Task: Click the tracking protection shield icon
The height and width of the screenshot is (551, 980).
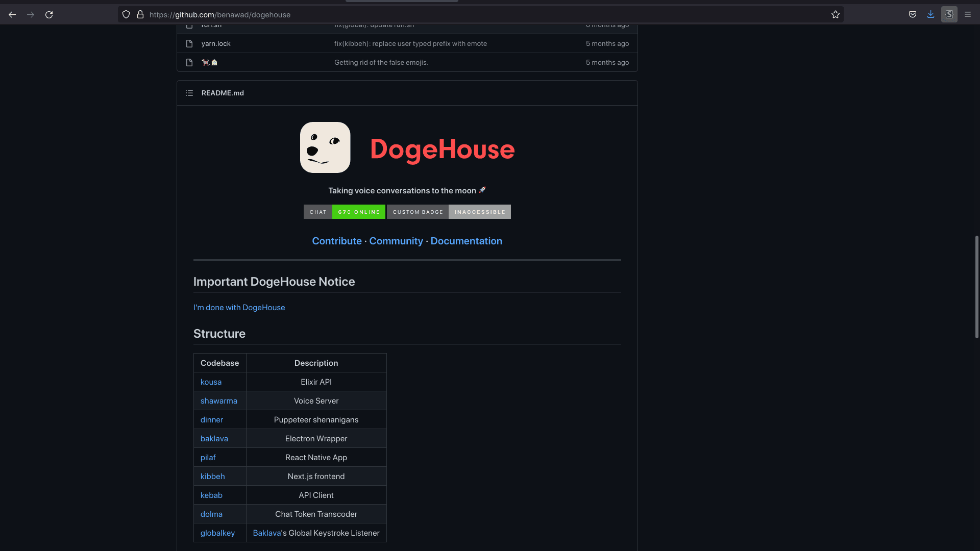Action: 126,15
